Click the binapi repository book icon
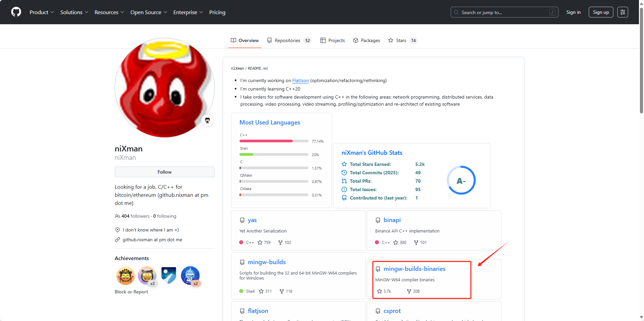Screen dimensions: 644x321 tap(378, 220)
